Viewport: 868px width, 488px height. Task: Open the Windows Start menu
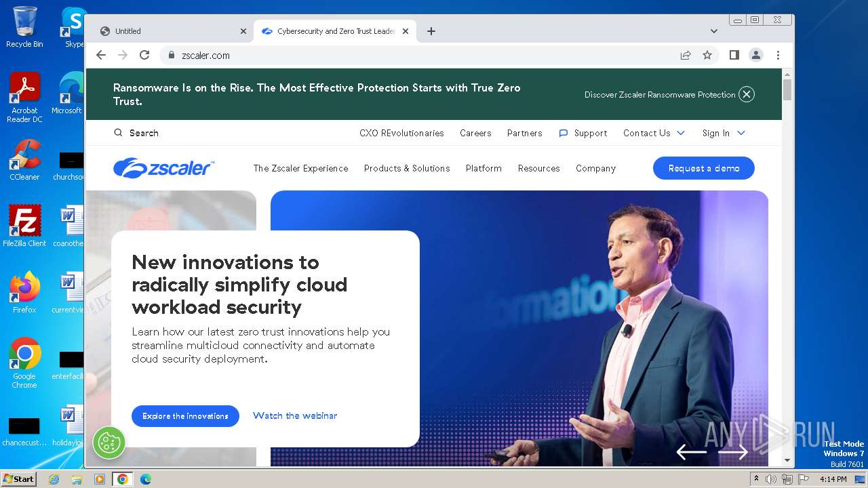pos(18,479)
